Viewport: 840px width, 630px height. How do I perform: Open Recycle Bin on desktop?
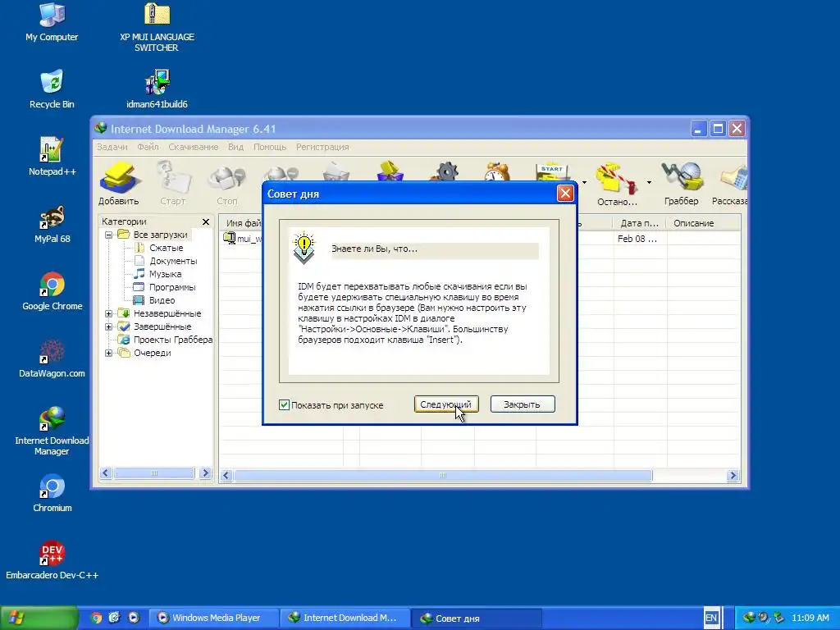point(52,89)
